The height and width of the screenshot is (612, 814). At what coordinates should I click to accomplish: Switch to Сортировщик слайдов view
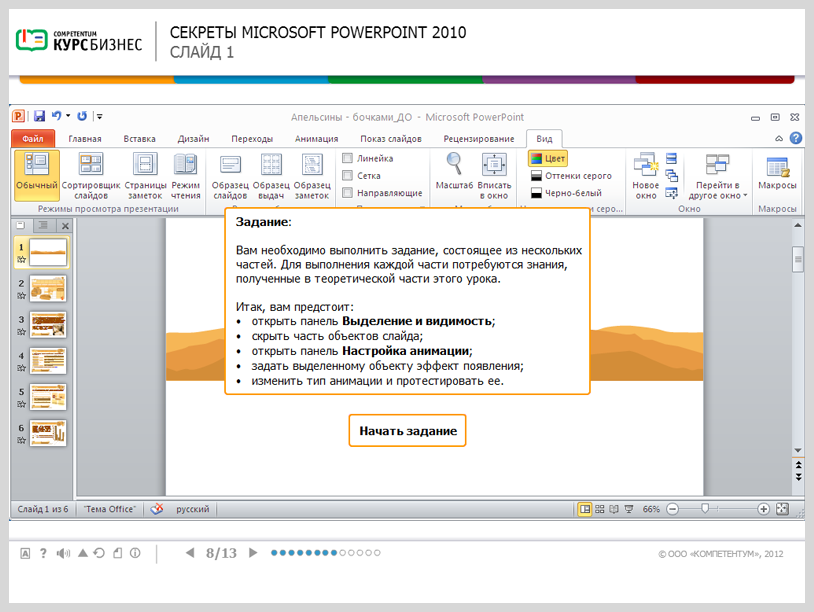pos(91,175)
